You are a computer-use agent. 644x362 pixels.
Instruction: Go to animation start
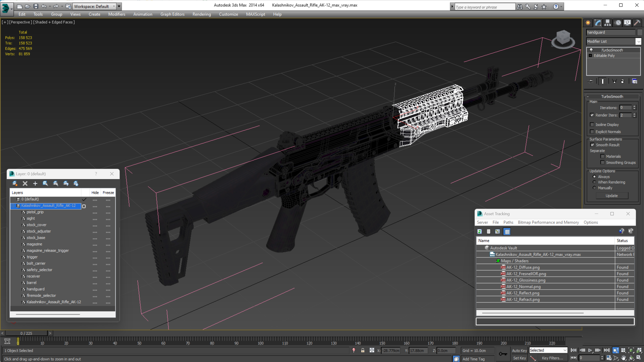click(574, 350)
